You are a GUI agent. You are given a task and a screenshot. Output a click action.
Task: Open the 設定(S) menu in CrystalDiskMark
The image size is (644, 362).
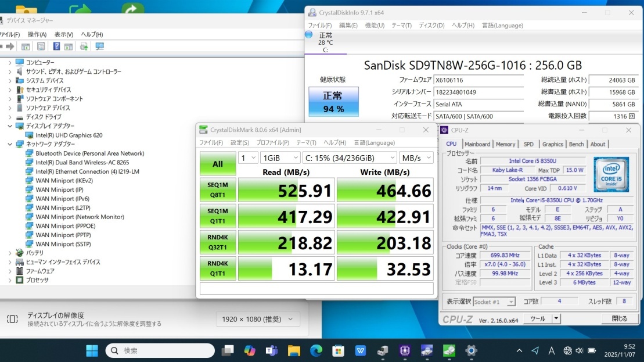click(x=239, y=143)
